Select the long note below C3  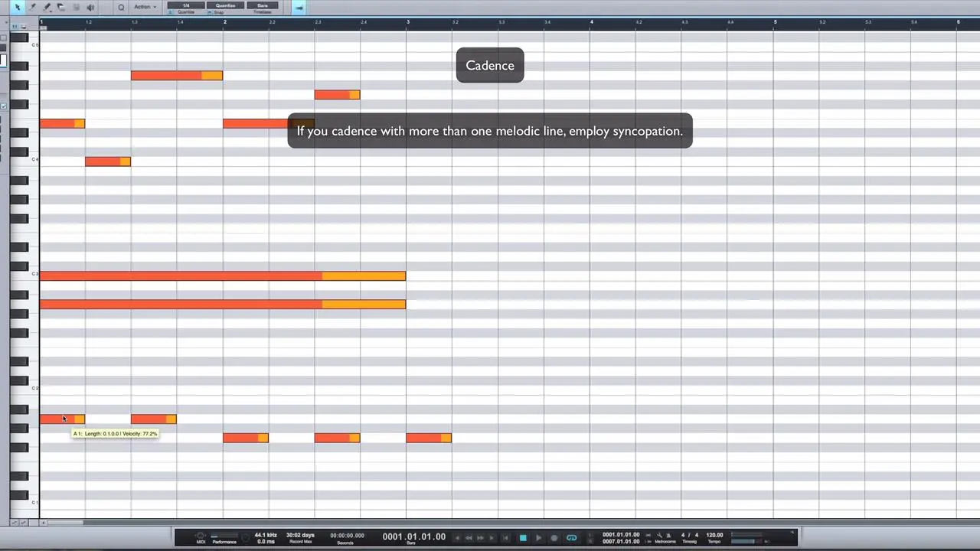223,305
